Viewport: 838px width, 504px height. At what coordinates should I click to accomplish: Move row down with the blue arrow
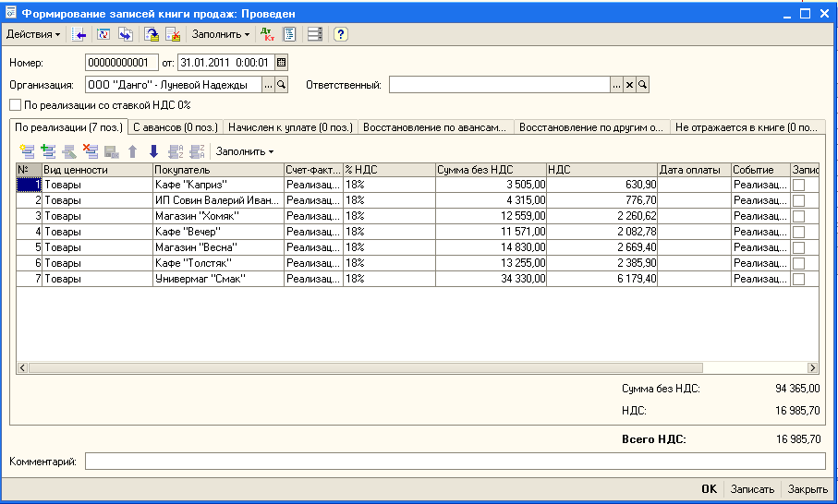click(x=154, y=151)
